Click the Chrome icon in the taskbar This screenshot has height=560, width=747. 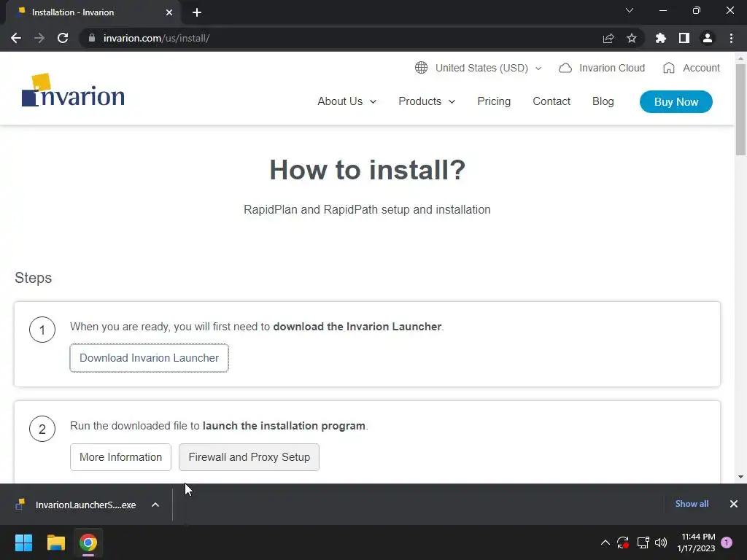(88, 542)
